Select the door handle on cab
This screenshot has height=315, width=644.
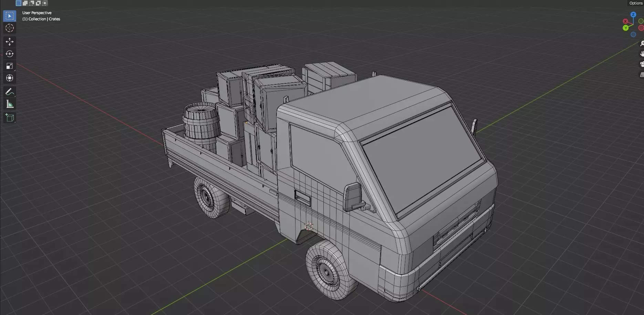(x=302, y=198)
